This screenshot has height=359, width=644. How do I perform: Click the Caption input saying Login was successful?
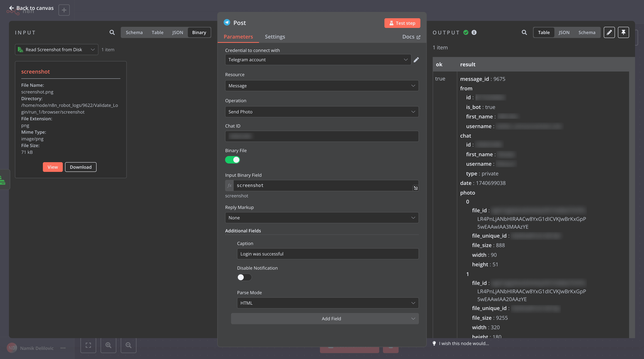[x=328, y=254]
